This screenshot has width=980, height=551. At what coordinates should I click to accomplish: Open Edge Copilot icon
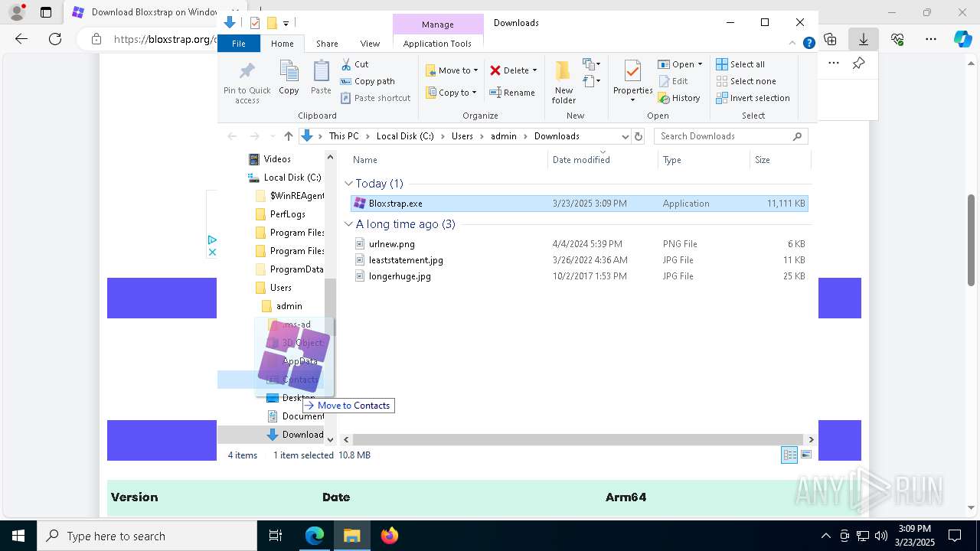point(963,39)
